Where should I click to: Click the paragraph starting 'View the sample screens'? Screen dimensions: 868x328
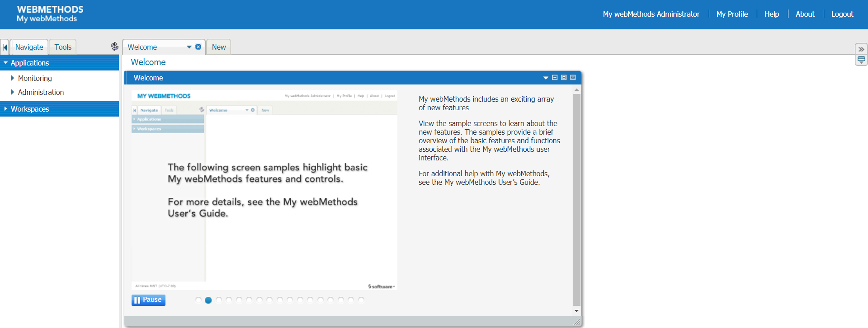[x=489, y=141]
